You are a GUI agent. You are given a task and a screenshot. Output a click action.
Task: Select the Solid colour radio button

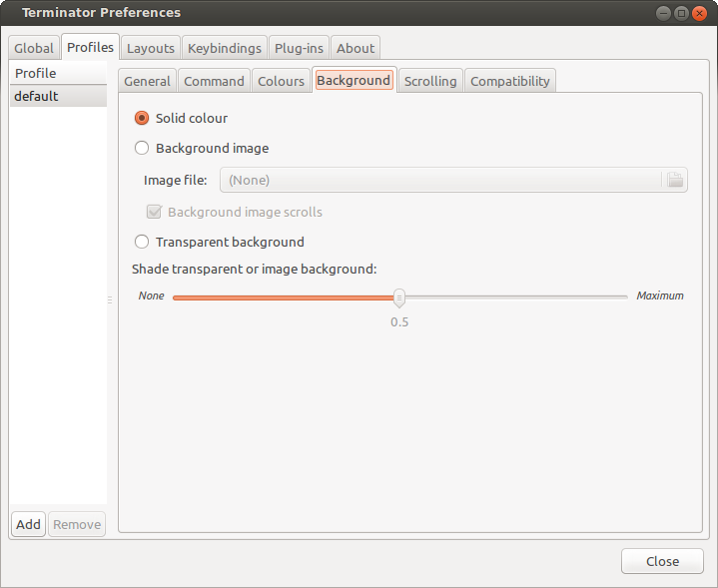142,118
